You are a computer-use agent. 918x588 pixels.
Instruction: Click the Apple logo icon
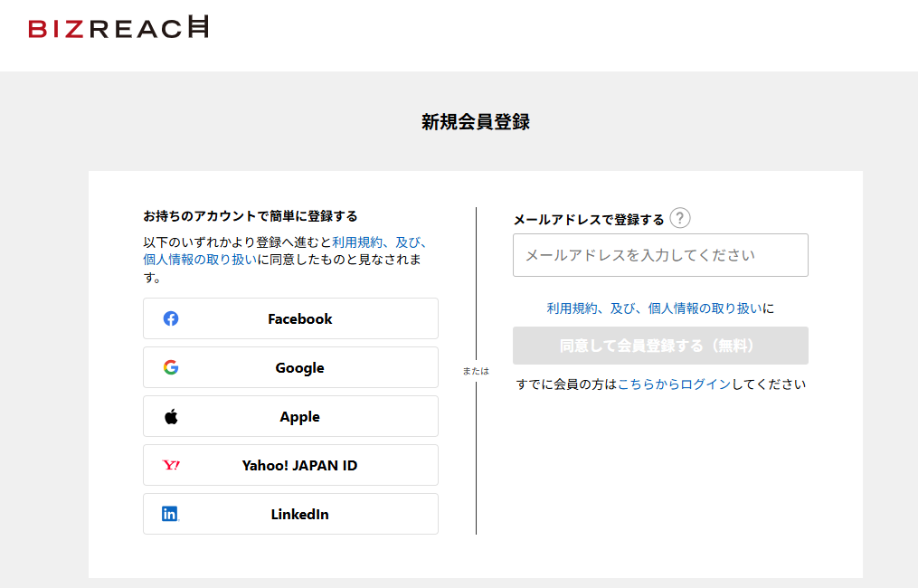pos(171,416)
